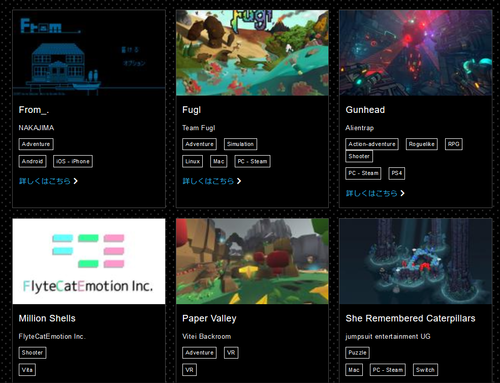Select the Android platform tag under From_.
This screenshot has width=500, height=383.
click(x=32, y=161)
